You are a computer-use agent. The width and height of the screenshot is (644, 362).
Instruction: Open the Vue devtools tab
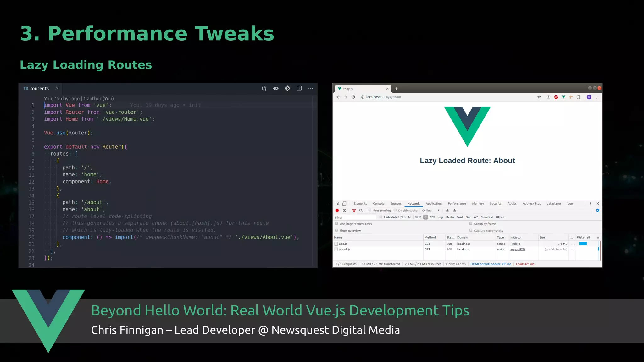pyautogui.click(x=570, y=204)
